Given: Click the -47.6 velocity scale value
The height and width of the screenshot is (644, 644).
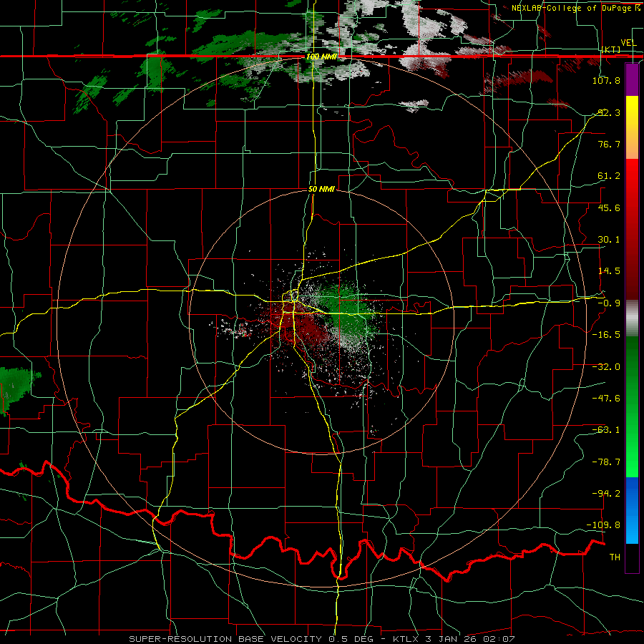Looking at the screenshot, I should [606, 399].
